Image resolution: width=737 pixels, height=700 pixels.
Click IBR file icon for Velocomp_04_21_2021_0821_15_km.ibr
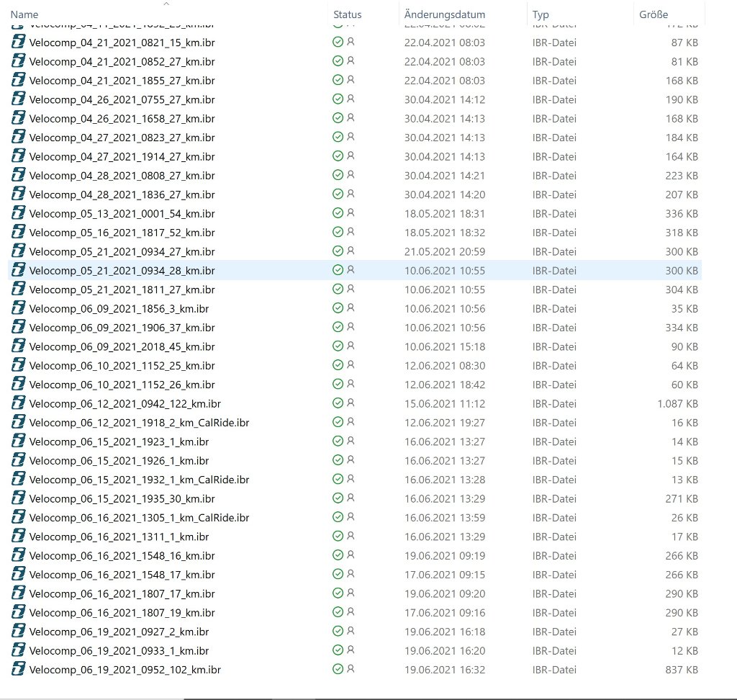pyautogui.click(x=18, y=42)
